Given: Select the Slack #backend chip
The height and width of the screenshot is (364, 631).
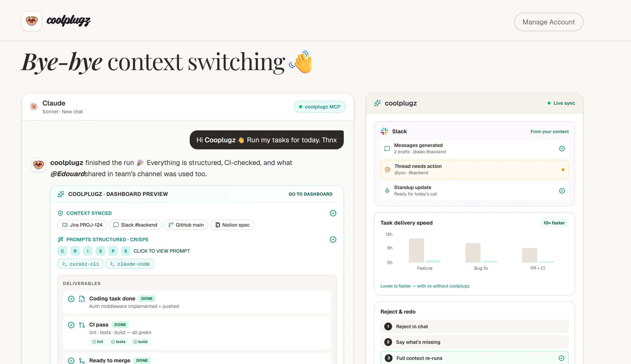Looking at the screenshot, I should [135, 225].
